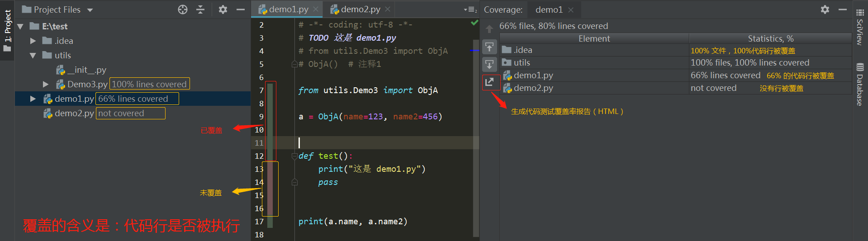The height and width of the screenshot is (241, 868).
Task: Expand the .idea folder in tree
Action: click(33, 41)
